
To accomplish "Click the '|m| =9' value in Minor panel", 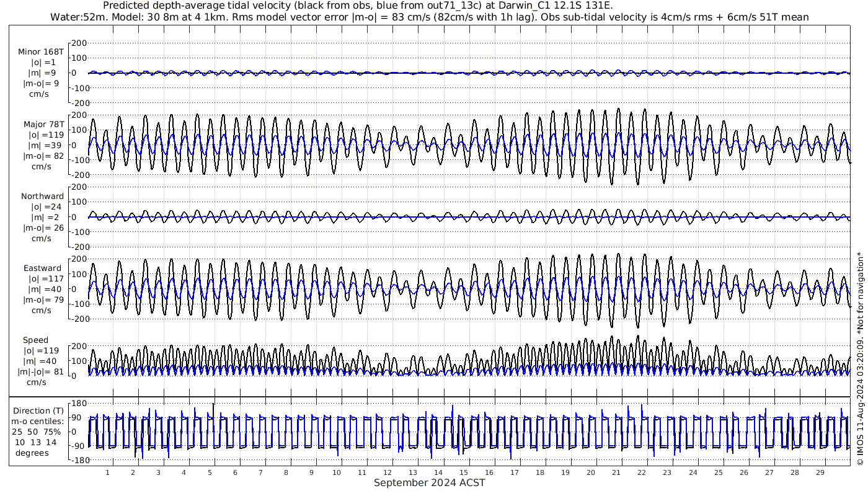I will (x=41, y=73).
